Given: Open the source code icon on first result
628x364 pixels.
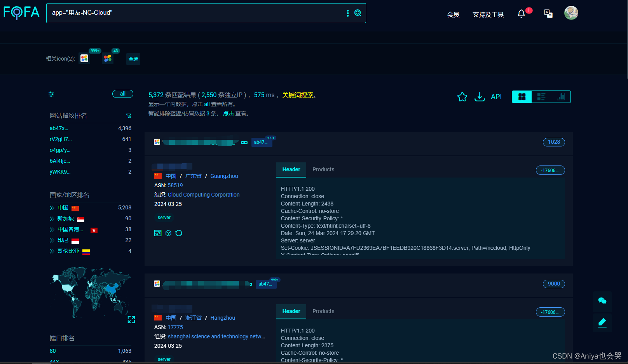Looking at the screenshot, I should (158, 233).
